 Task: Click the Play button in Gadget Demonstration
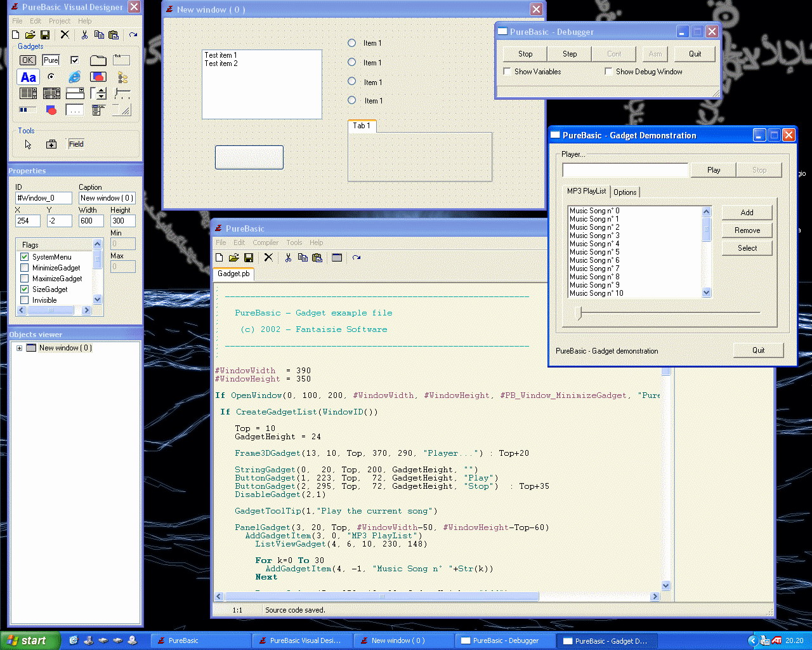pos(714,170)
